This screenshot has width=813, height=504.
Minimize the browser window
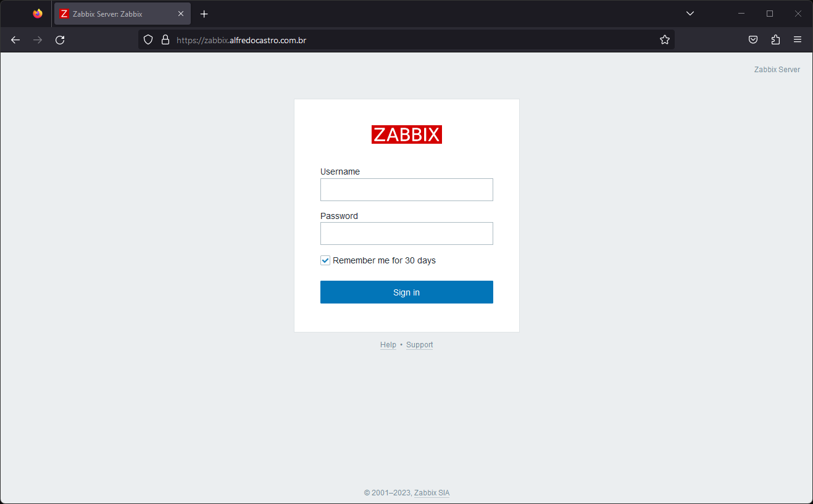(741, 14)
